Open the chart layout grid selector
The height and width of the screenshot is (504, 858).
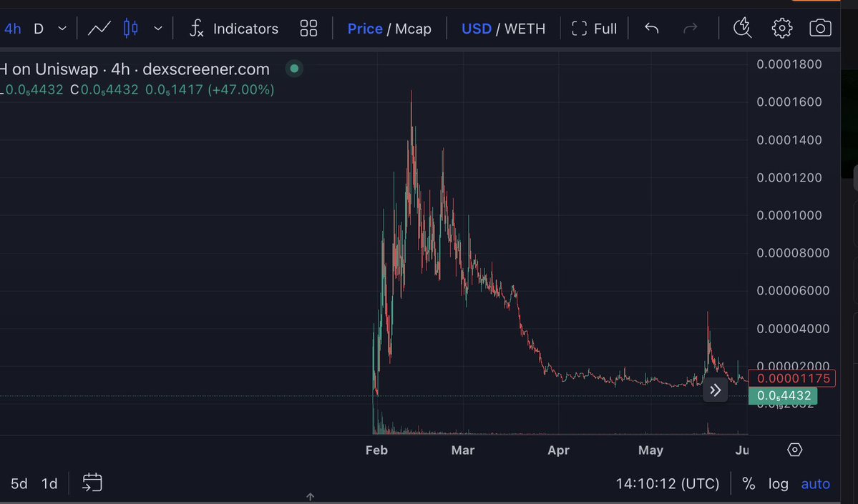pos(308,29)
